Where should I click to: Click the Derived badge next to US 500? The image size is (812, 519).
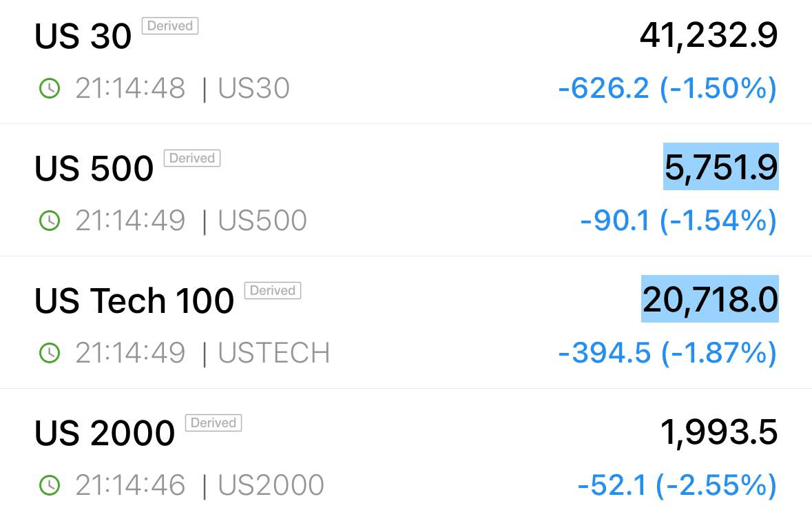(x=192, y=158)
